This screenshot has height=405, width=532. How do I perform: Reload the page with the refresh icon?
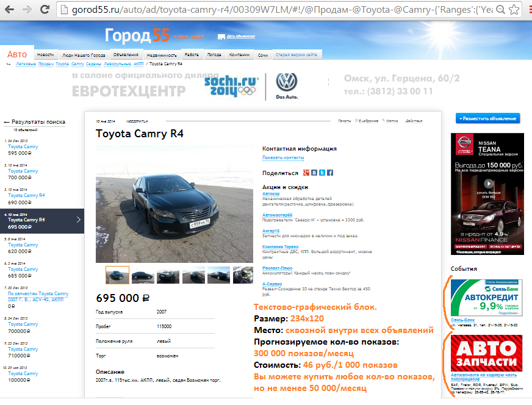pyautogui.click(x=45, y=10)
